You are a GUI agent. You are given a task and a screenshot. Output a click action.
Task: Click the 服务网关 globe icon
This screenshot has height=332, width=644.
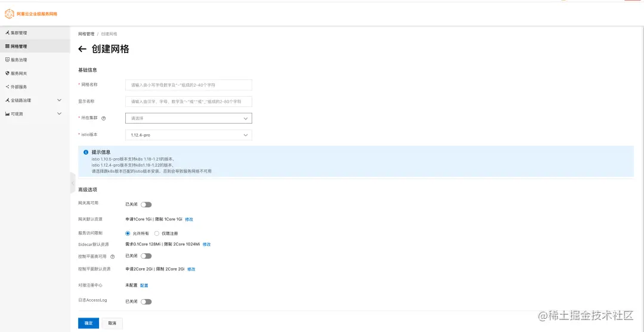pyautogui.click(x=7, y=73)
